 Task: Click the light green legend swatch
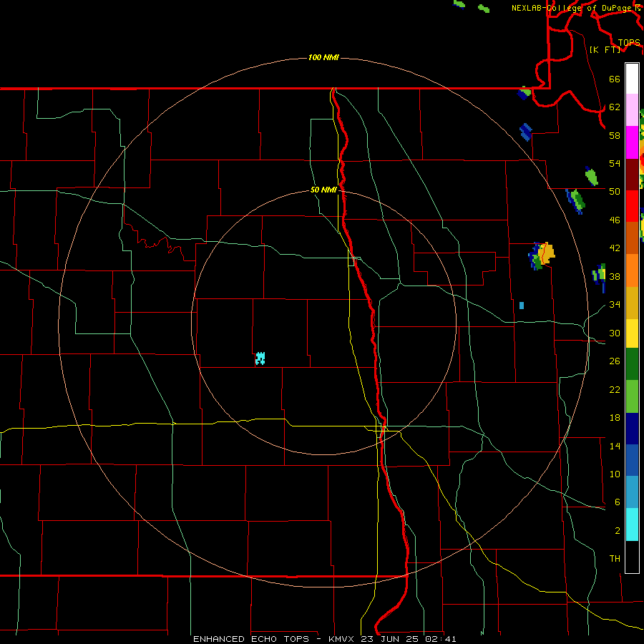[x=632, y=396]
